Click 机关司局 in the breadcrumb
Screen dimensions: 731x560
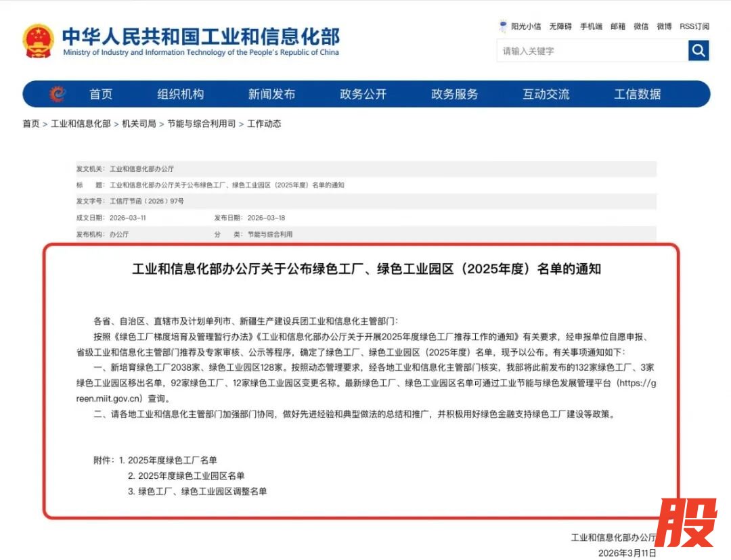pyautogui.click(x=139, y=124)
